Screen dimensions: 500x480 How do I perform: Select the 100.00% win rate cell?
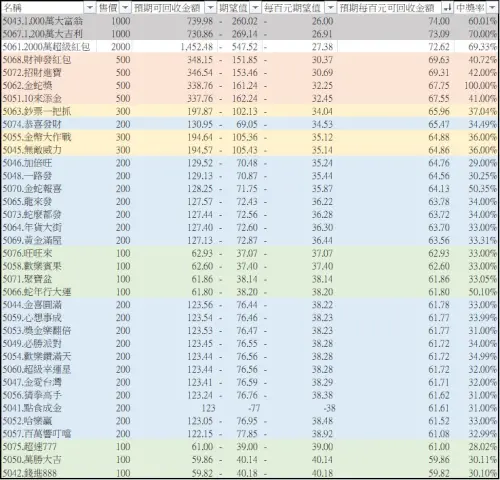476,85
